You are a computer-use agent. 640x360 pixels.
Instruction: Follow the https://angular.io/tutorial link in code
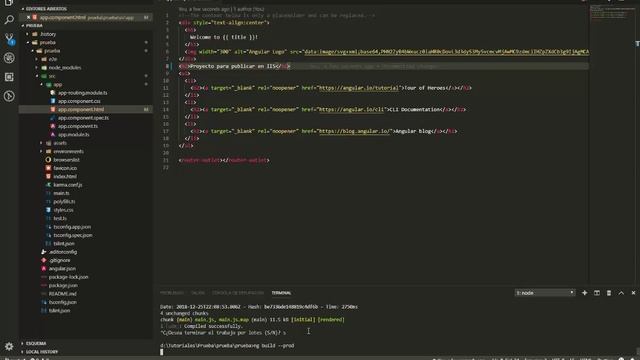359,88
